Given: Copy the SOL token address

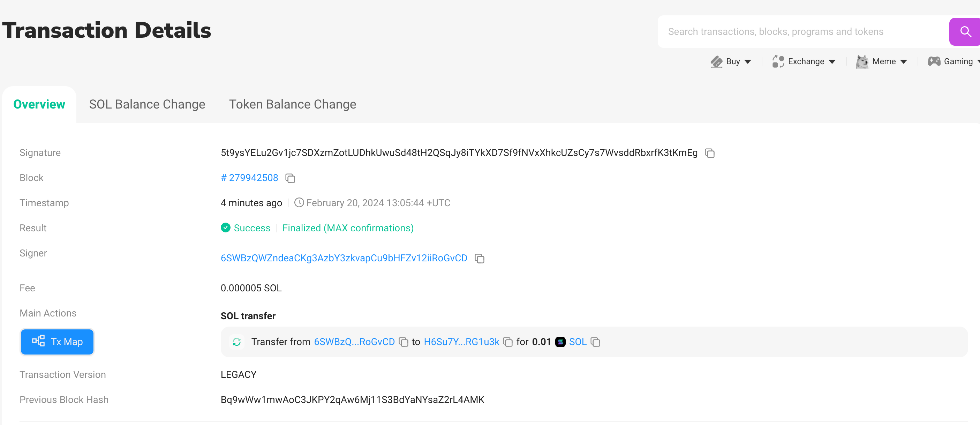Looking at the screenshot, I should tap(595, 342).
